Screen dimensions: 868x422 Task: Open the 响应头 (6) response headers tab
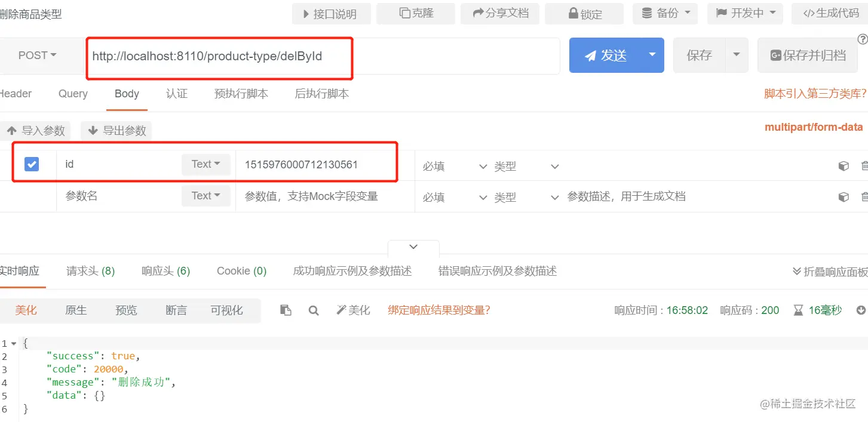pyautogui.click(x=165, y=271)
